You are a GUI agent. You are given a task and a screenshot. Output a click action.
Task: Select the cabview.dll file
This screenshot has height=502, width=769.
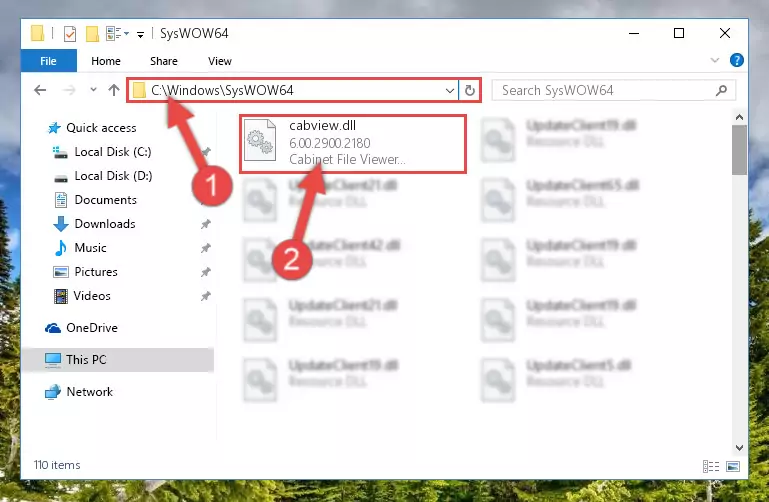click(353, 144)
